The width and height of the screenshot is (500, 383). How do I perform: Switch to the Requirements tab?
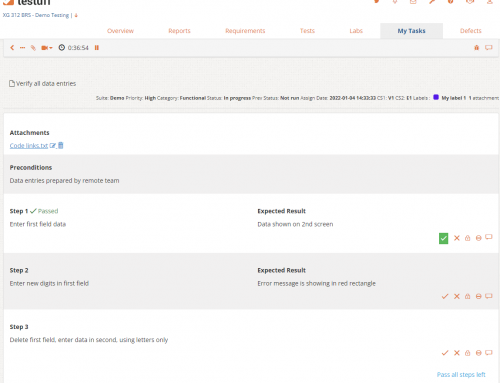click(x=245, y=31)
